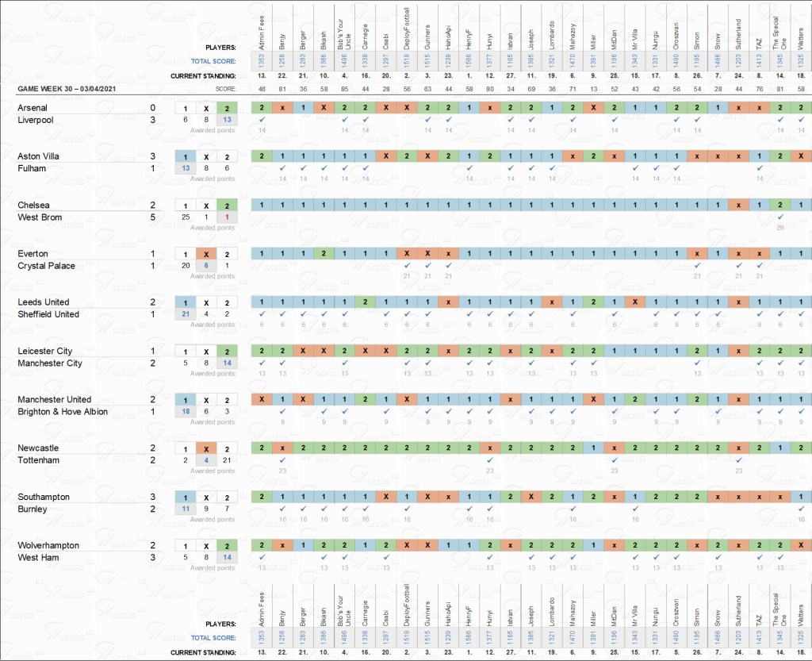
Task: Click Admin Fees' checkmark in Wolverhampton–West Ham row
Action: (262, 558)
